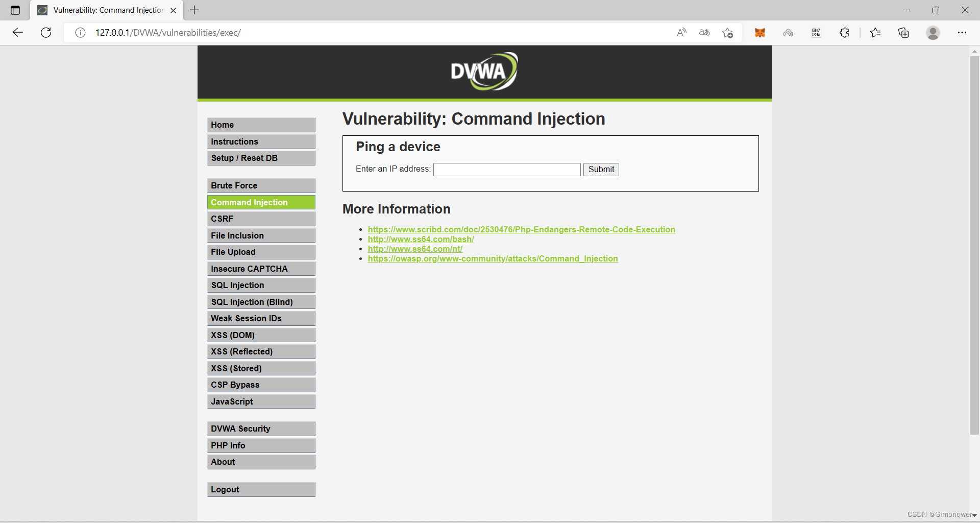Click the Read aloud icon

(681, 33)
